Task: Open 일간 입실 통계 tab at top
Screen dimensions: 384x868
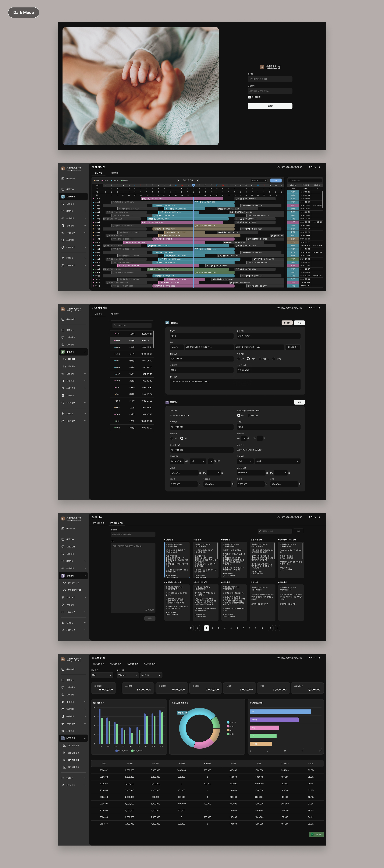Action: point(116,664)
